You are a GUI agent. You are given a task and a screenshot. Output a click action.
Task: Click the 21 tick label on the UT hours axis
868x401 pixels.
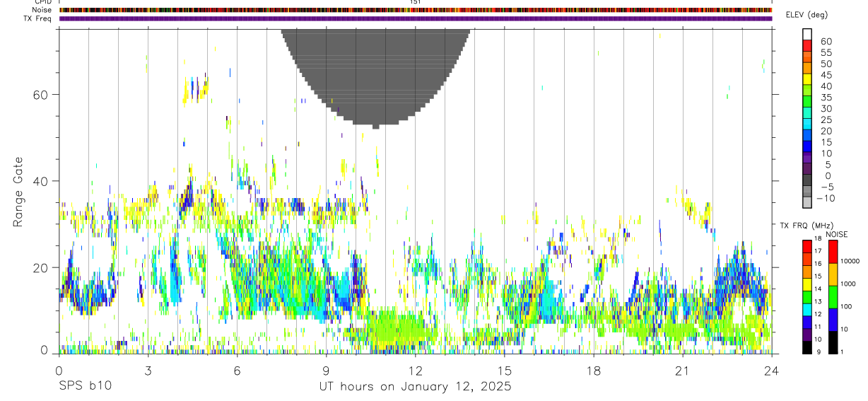click(x=682, y=371)
